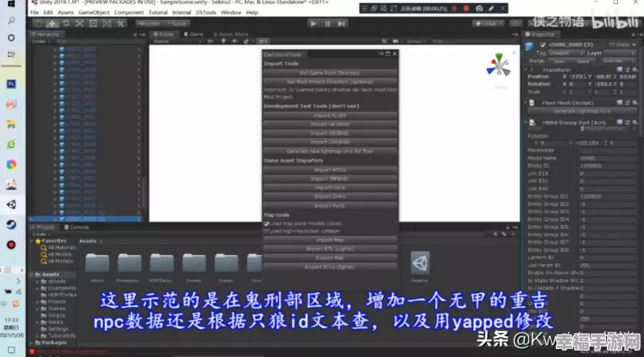
Task: Select c5080_0000 (3) in Hierarchy
Action: pos(85,219)
